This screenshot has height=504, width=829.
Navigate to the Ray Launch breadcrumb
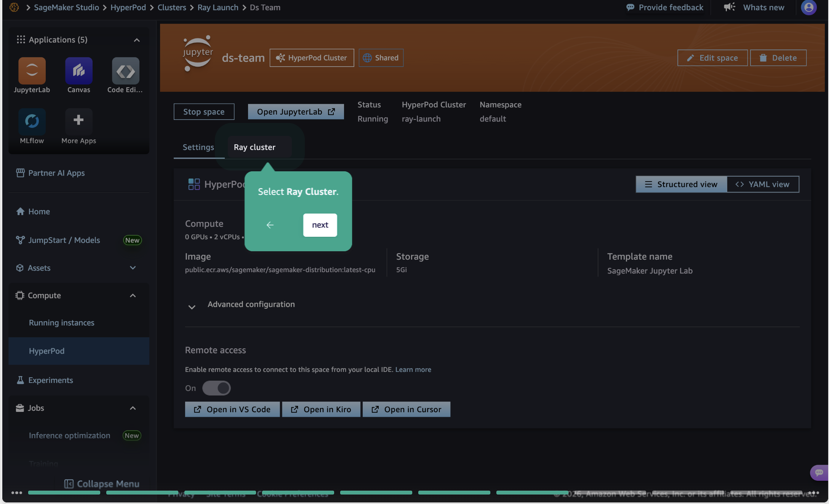coord(218,7)
